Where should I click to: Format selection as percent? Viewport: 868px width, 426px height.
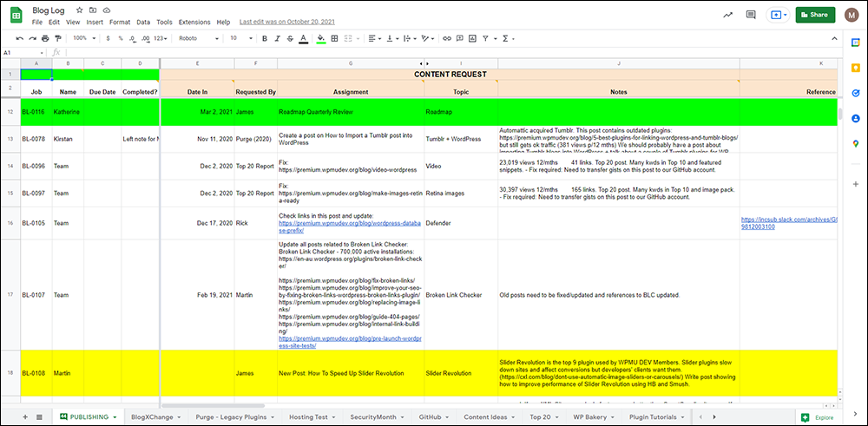(x=120, y=39)
